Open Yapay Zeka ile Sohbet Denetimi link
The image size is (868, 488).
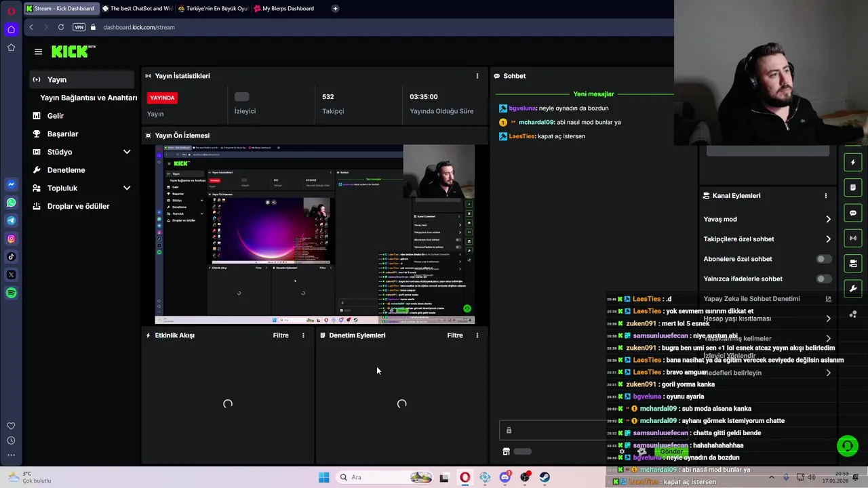tap(751, 299)
